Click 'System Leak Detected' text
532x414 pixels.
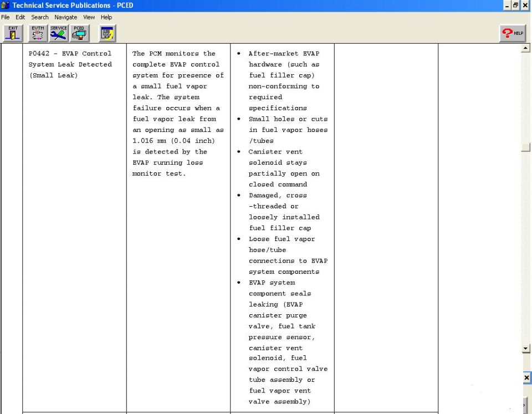70,64
